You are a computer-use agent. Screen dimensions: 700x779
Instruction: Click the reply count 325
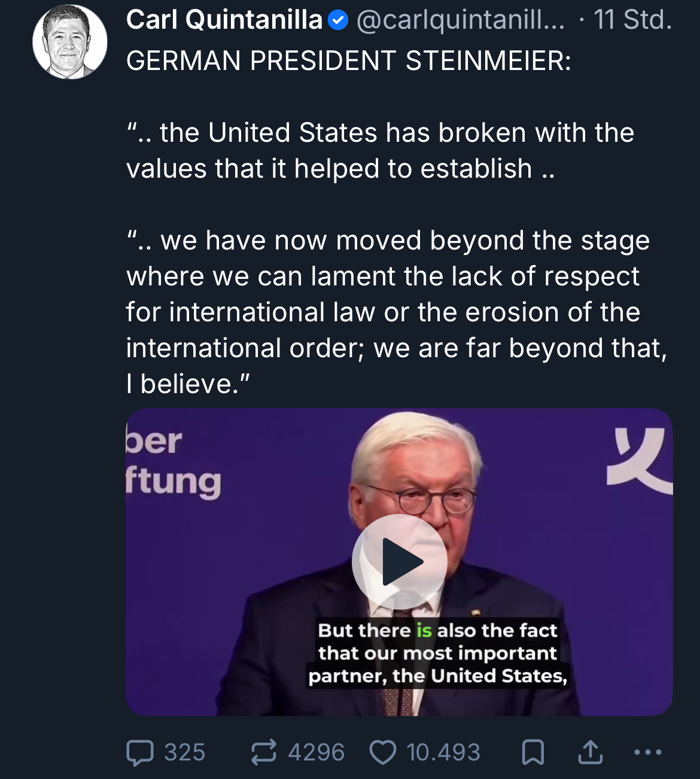pyautogui.click(x=184, y=752)
